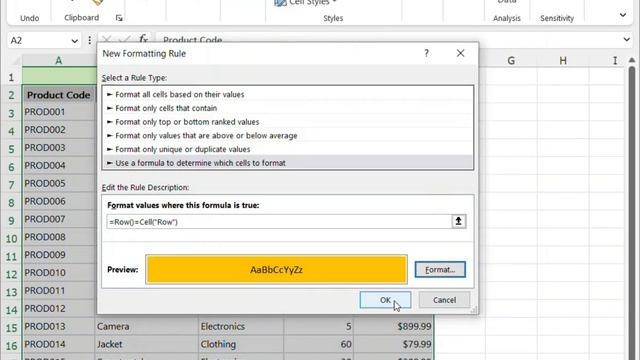Open the Name Box dropdown arrow
Image resolution: width=640 pixels, height=360 pixels.
click(74, 41)
